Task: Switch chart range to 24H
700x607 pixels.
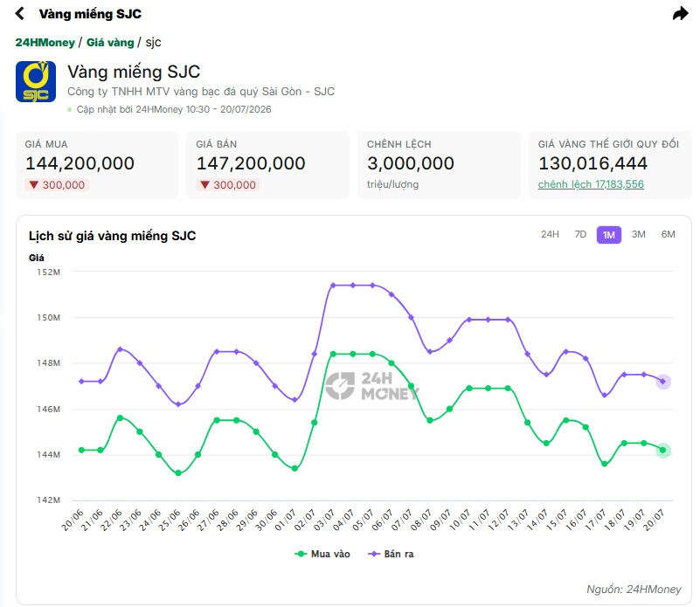Action: (550, 234)
